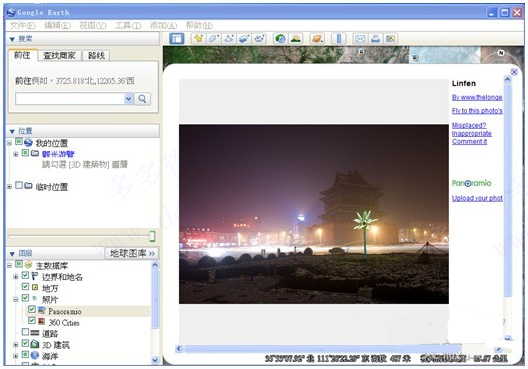Toggle the sidebar panel toolbar button
528x369 pixels.
click(176, 39)
